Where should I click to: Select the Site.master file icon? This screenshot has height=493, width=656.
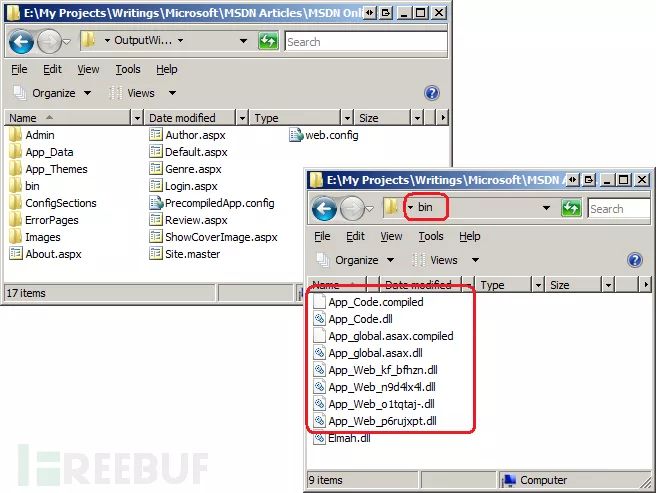[x=156, y=254]
